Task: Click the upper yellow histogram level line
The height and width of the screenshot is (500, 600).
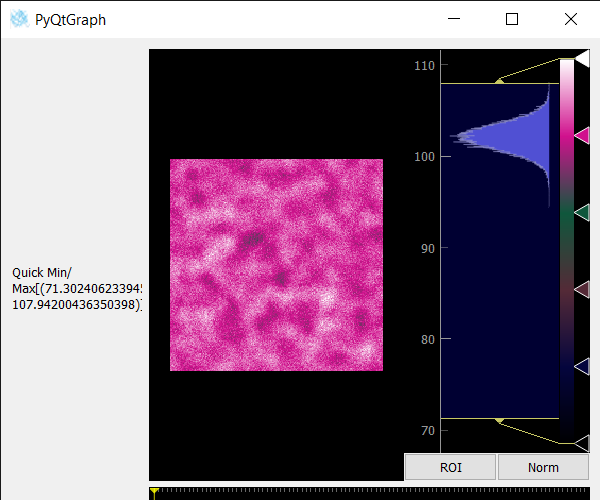Action: [500, 83]
